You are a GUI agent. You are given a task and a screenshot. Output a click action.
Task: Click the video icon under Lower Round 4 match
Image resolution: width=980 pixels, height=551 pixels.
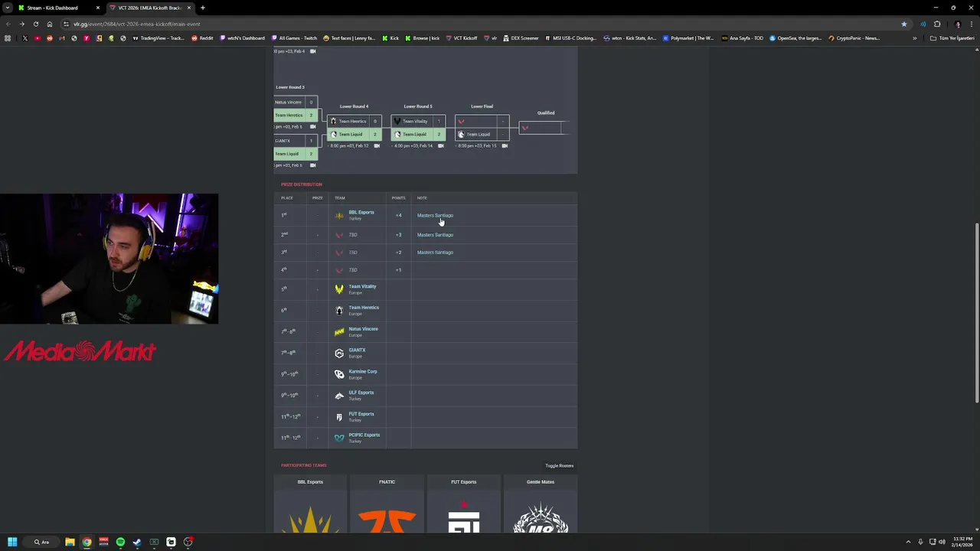[x=377, y=145]
